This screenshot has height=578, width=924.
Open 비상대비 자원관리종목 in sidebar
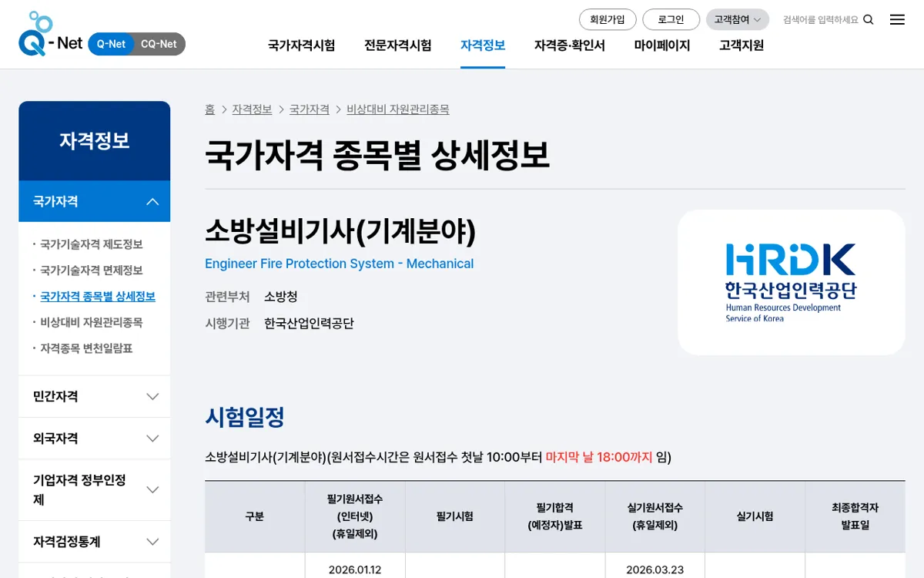tap(91, 322)
